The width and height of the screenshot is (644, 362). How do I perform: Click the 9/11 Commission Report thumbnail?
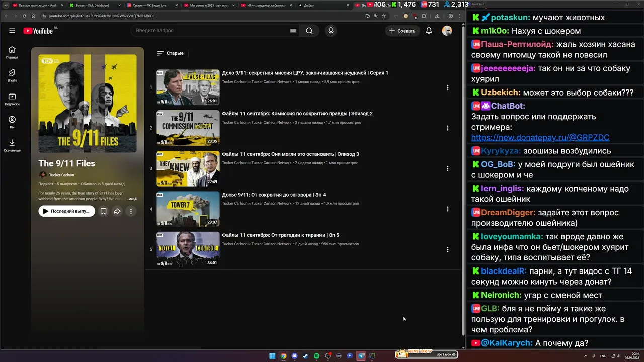[x=188, y=128]
